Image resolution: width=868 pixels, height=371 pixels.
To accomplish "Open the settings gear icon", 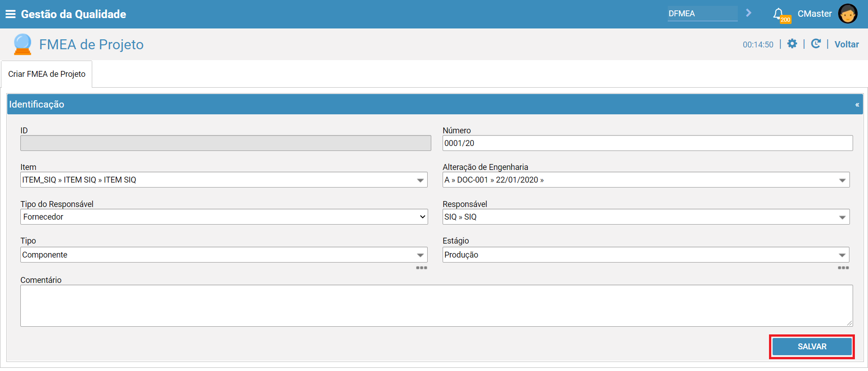I will (x=792, y=44).
